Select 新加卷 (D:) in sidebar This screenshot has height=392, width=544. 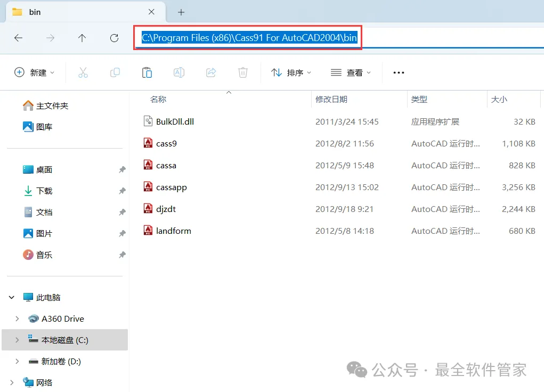(x=54, y=361)
